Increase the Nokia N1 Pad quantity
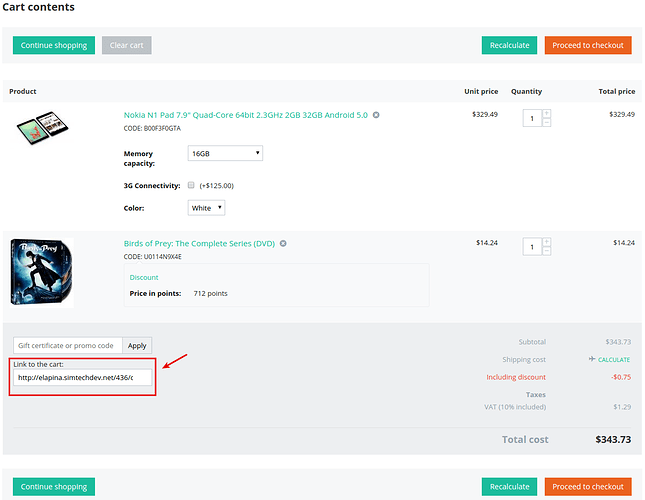 (546, 113)
